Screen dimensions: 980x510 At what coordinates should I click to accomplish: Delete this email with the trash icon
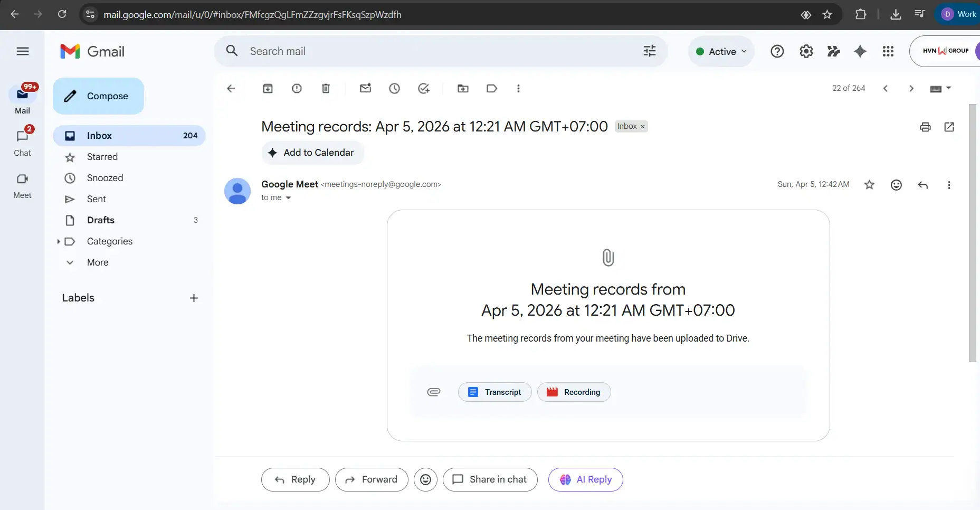326,89
